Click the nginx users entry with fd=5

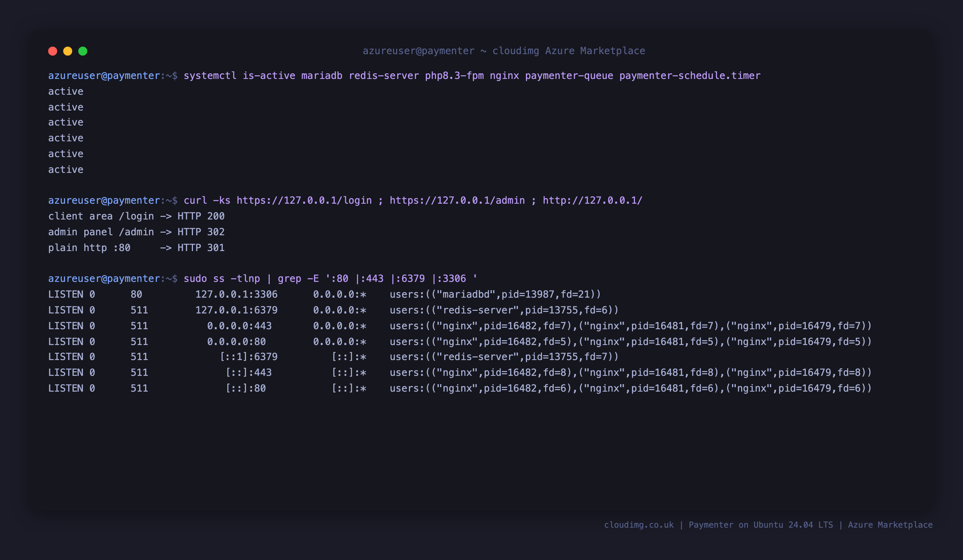coord(630,342)
